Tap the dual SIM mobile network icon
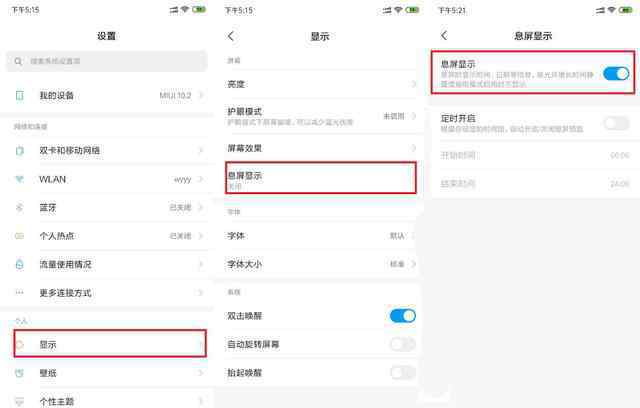Screen dimensions: 640x408 click(19, 151)
